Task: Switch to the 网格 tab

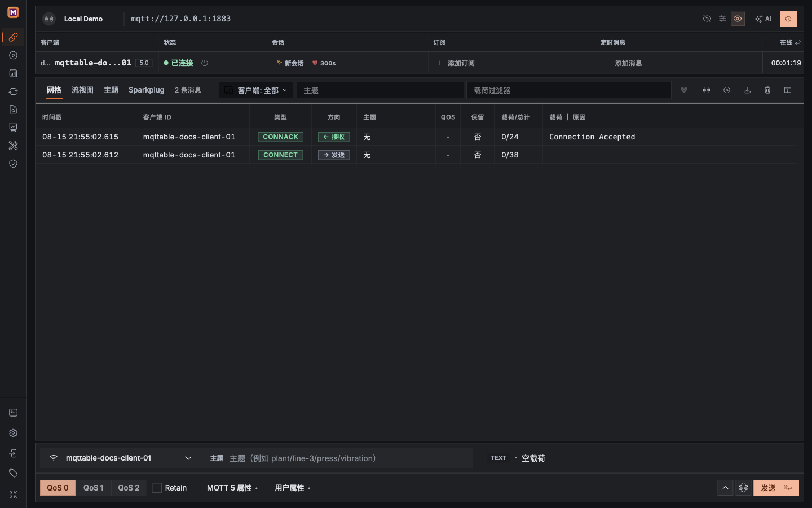Action: tap(54, 90)
